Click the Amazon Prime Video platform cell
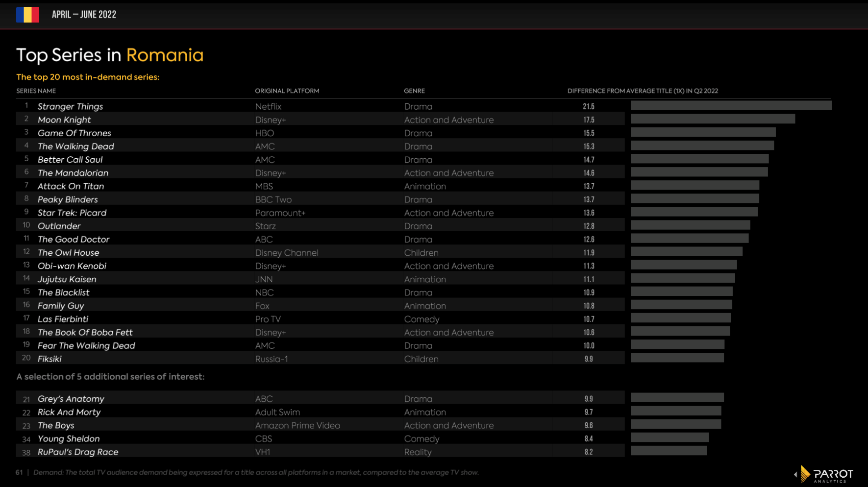868x487 pixels. tap(298, 425)
